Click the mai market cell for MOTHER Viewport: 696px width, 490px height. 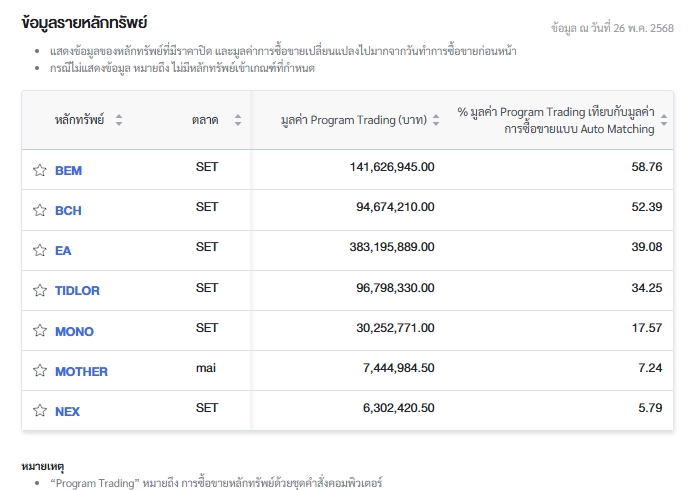(206, 368)
